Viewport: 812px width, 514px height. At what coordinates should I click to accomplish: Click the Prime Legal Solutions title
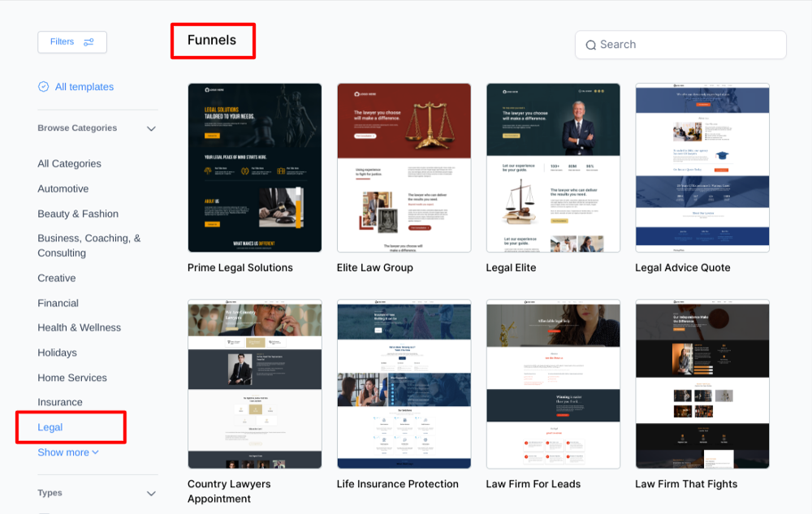(240, 268)
